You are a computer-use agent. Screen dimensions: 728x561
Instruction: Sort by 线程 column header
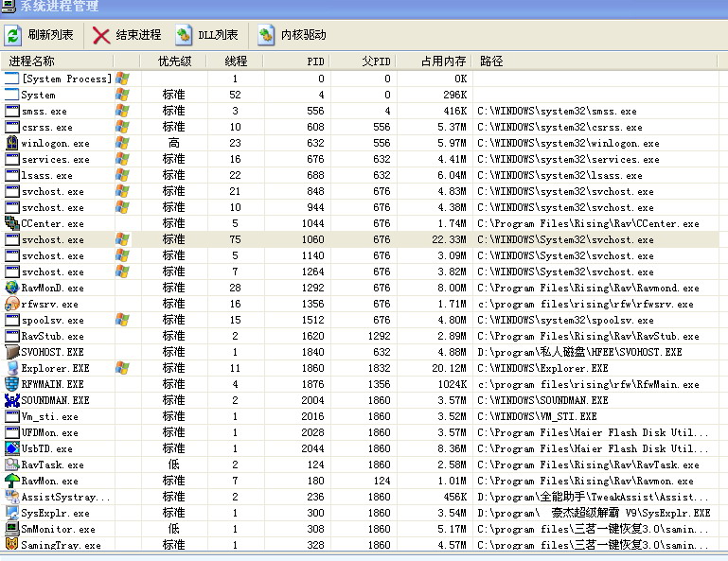[x=236, y=61]
